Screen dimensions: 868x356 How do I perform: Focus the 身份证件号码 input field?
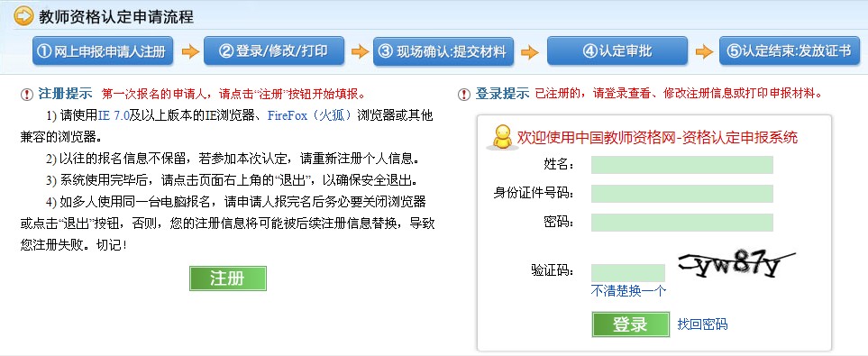coord(682,194)
